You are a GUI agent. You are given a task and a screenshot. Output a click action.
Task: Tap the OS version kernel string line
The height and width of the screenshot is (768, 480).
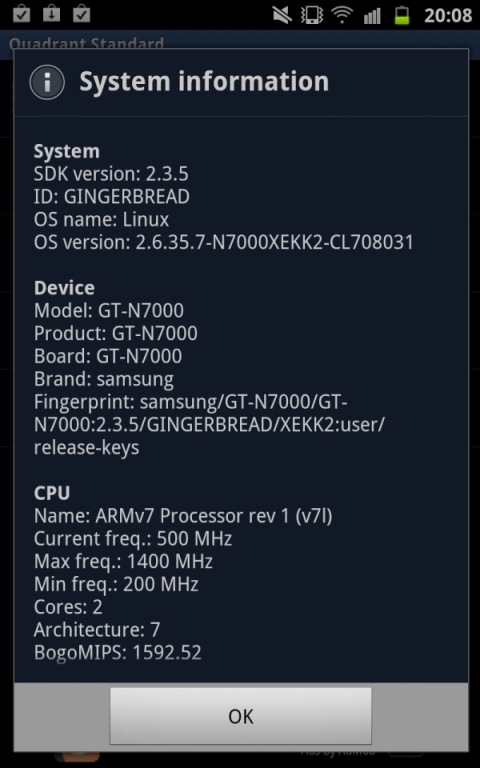223,242
